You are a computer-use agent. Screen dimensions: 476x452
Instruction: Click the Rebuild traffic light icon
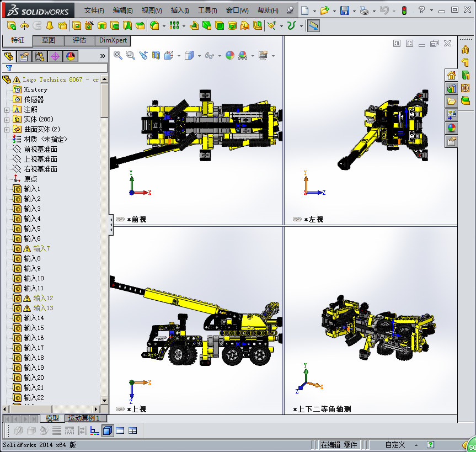[x=404, y=10]
